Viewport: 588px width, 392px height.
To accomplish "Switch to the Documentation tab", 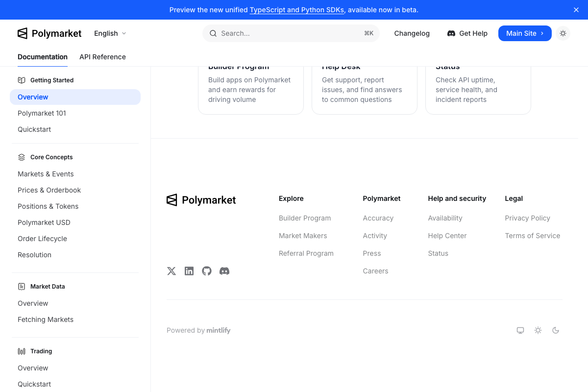I will point(43,57).
